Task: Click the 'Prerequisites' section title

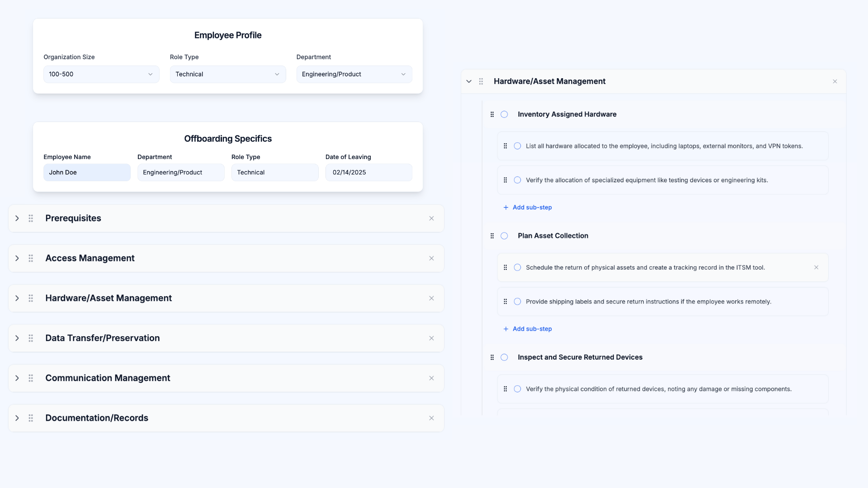Action: 73,218
